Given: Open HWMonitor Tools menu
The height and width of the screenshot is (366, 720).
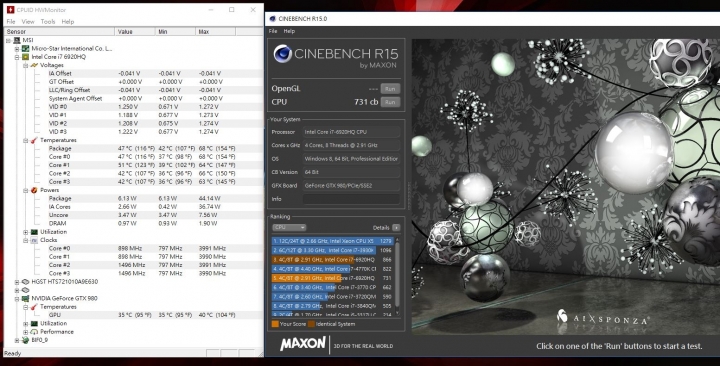Looking at the screenshot, I should click(48, 22).
